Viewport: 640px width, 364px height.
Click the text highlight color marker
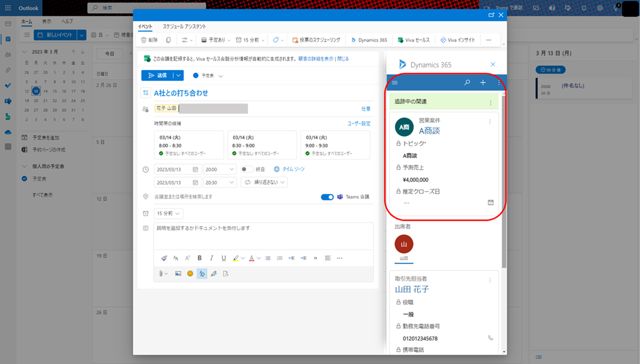[235, 258]
